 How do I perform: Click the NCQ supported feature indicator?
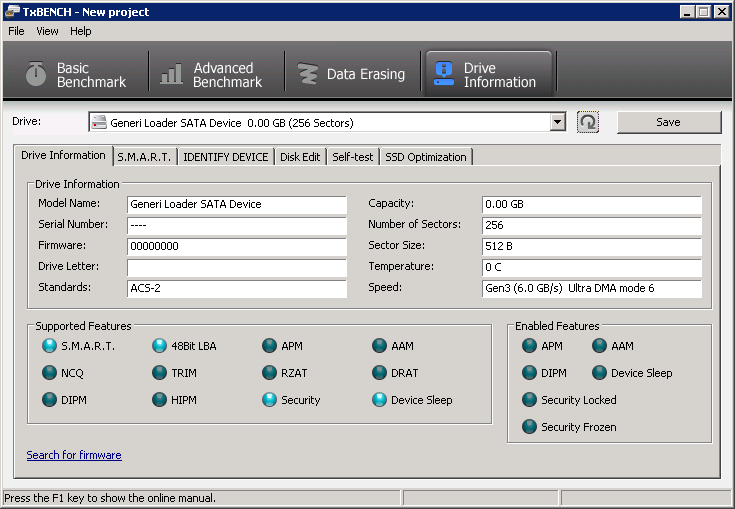point(49,373)
